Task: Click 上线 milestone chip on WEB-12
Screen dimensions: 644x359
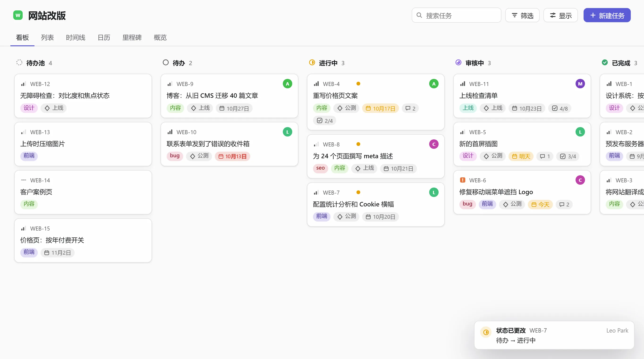Action: click(x=54, y=108)
